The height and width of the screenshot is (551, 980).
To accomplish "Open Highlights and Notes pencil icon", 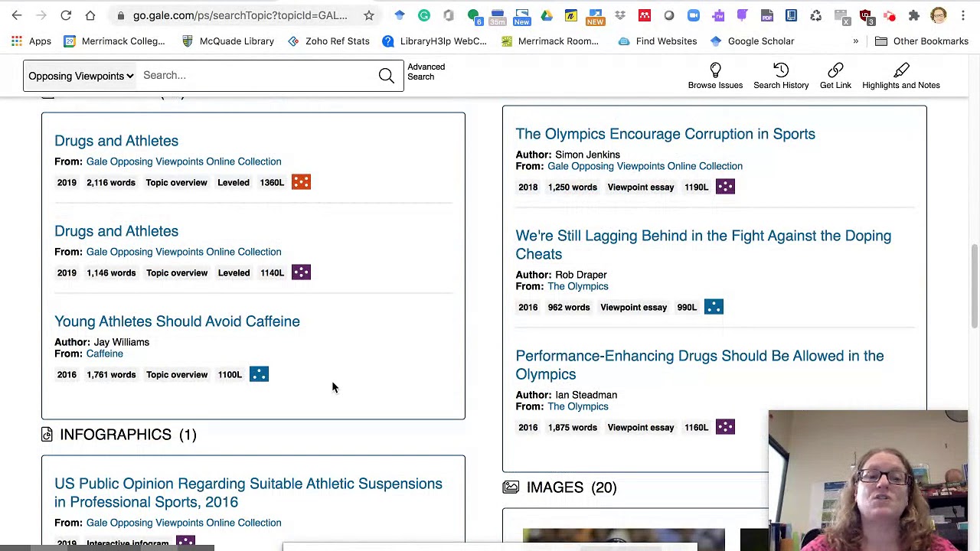I will (900, 70).
